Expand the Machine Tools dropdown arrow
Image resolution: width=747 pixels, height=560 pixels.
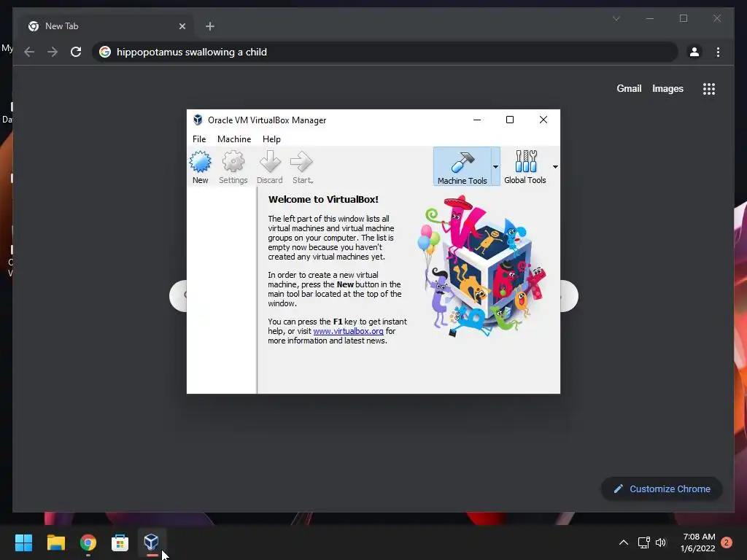point(495,167)
